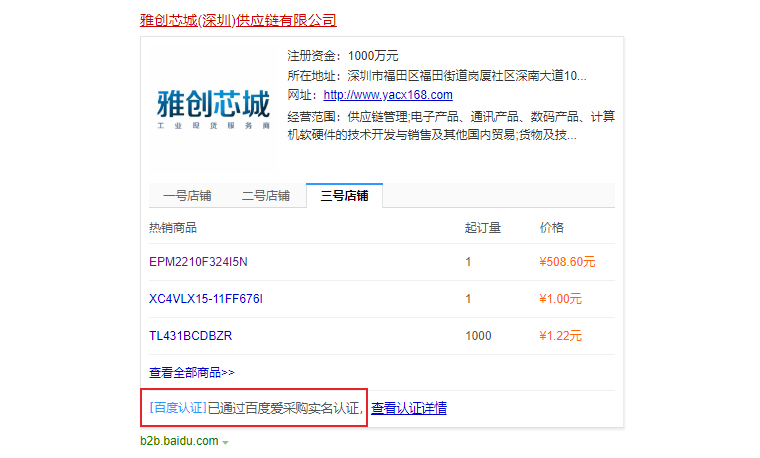Switch to the 二号店铺 tab
The height and width of the screenshot is (458, 760).
(265, 196)
